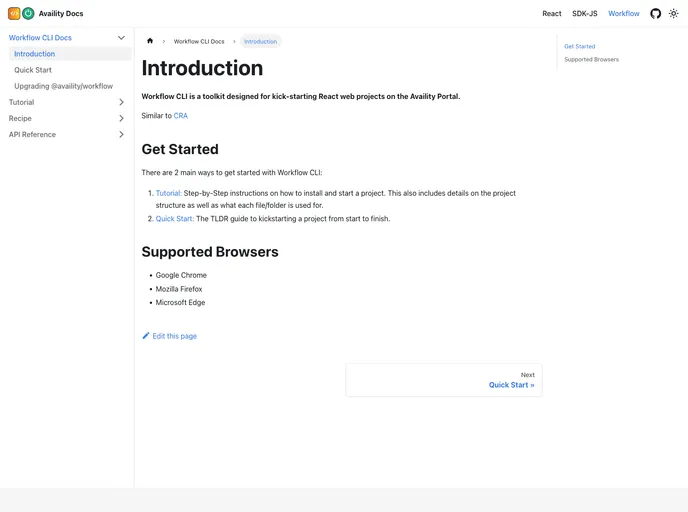Click the Edit this page link
Screen dimensions: 688x512
pyautogui.click(x=169, y=336)
